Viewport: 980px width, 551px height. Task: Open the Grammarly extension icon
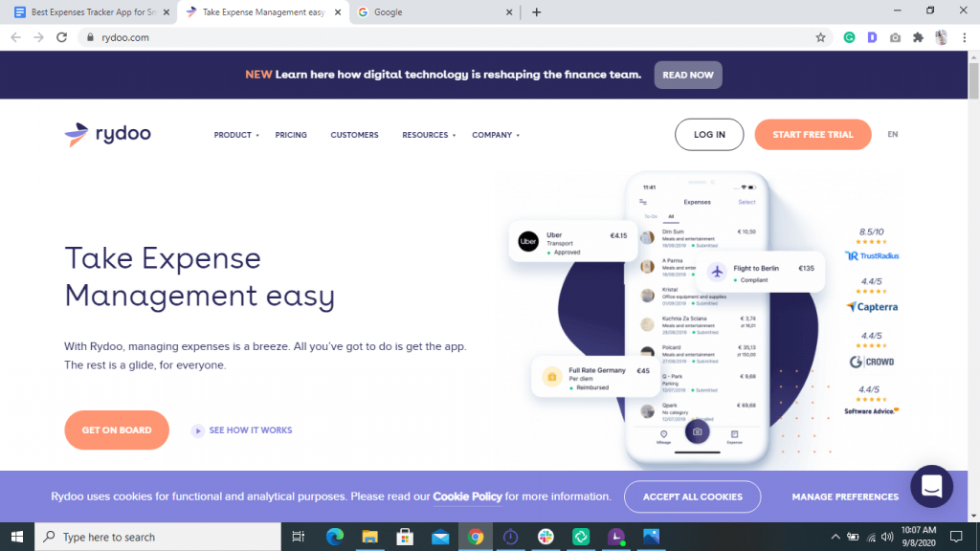tap(850, 37)
